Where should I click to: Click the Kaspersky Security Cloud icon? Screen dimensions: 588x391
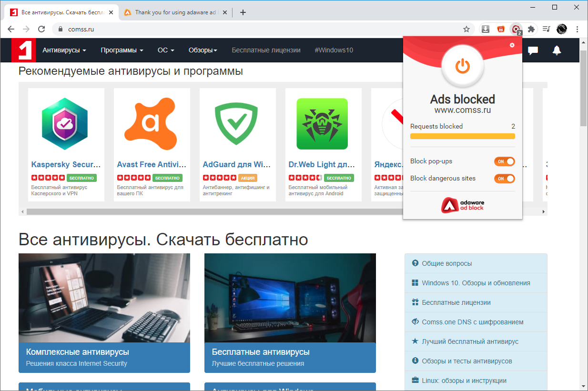66,124
